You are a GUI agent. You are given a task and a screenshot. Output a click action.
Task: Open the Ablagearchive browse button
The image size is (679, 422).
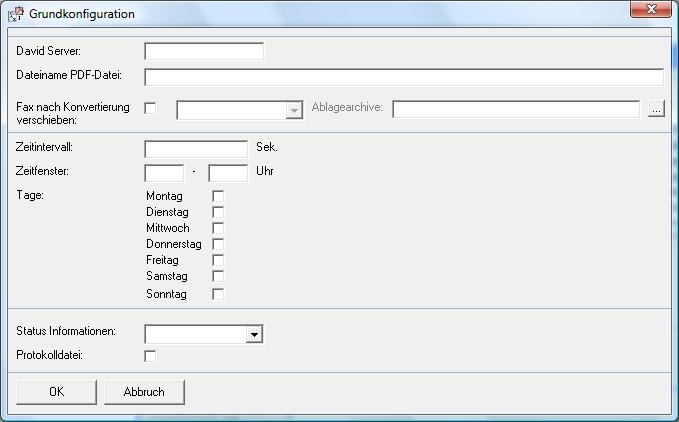(x=656, y=109)
